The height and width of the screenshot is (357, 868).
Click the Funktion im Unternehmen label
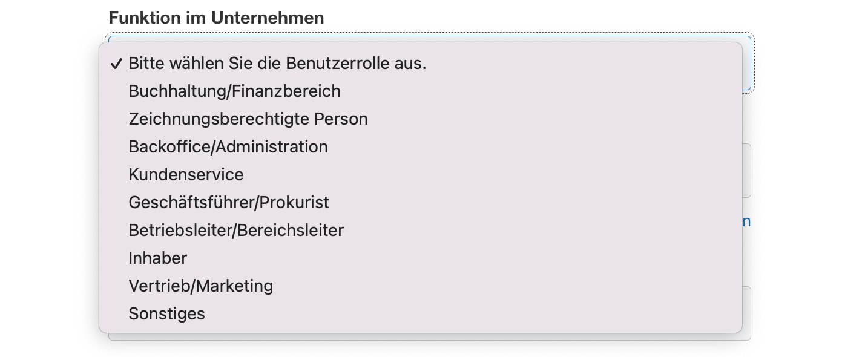[215, 18]
